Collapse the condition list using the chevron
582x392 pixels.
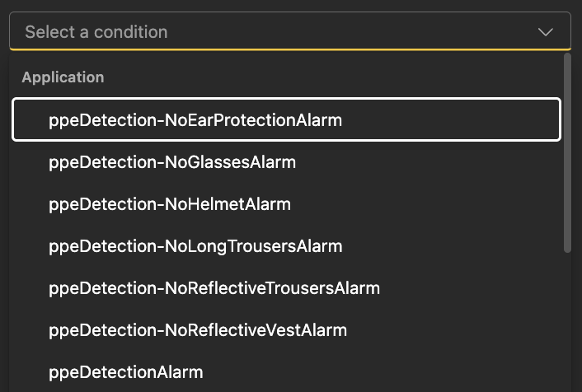click(545, 32)
